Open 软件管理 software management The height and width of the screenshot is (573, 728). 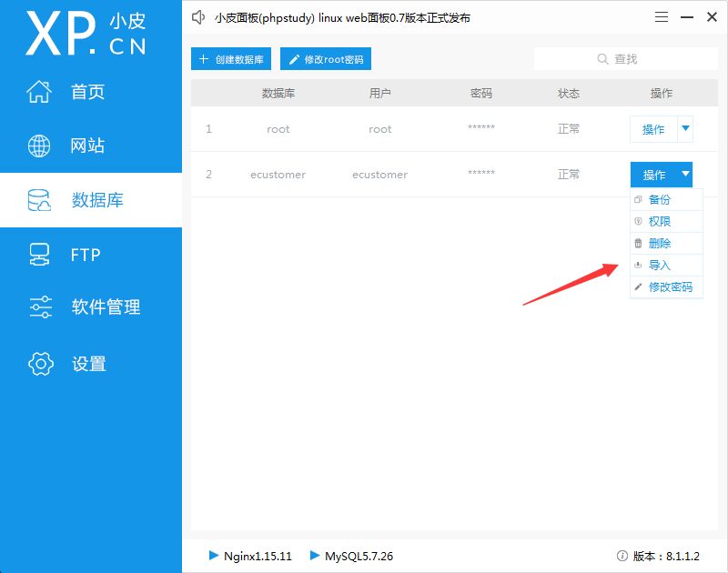click(91, 307)
